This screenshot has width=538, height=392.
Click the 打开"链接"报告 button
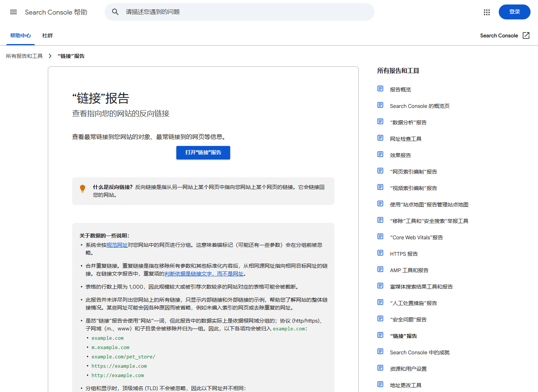[x=203, y=153]
